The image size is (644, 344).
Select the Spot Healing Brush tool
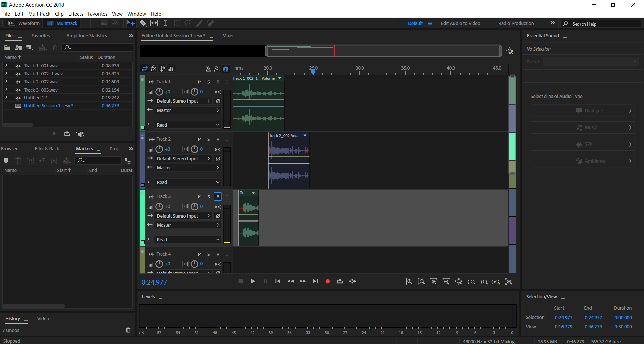[211, 23]
